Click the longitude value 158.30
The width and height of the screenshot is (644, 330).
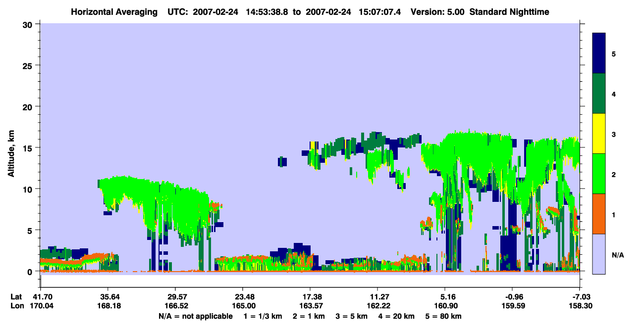coord(580,306)
